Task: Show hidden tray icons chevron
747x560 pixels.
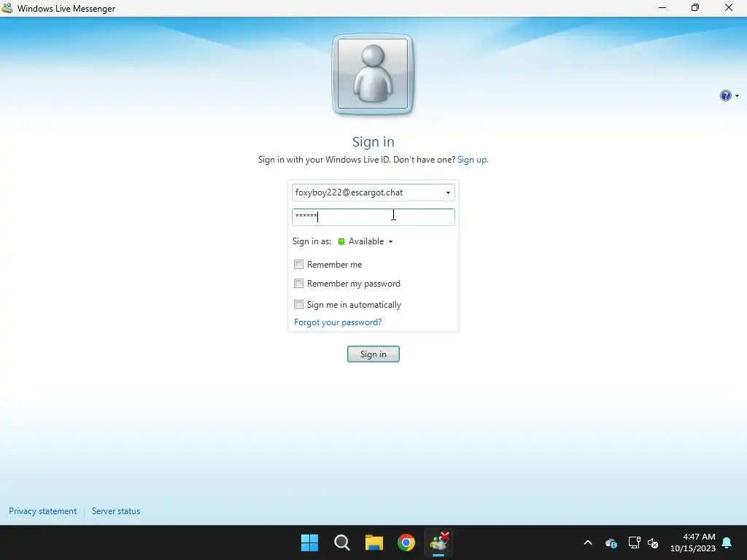Action: 588,542
